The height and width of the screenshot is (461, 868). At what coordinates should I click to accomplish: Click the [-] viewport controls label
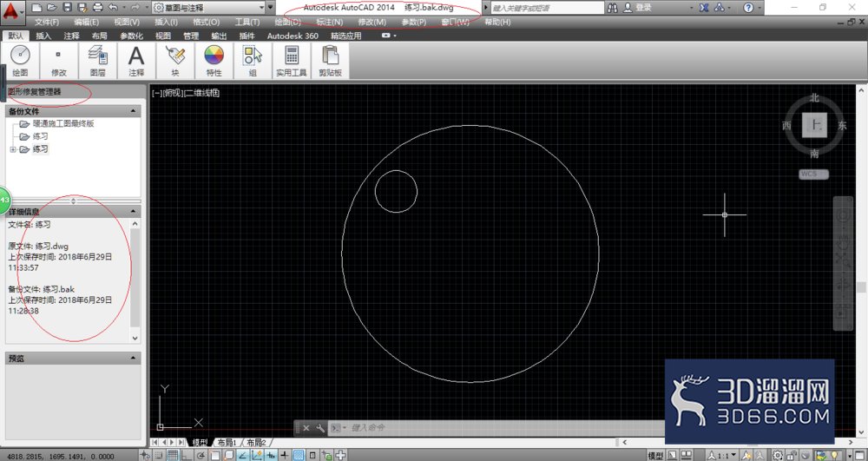click(157, 93)
